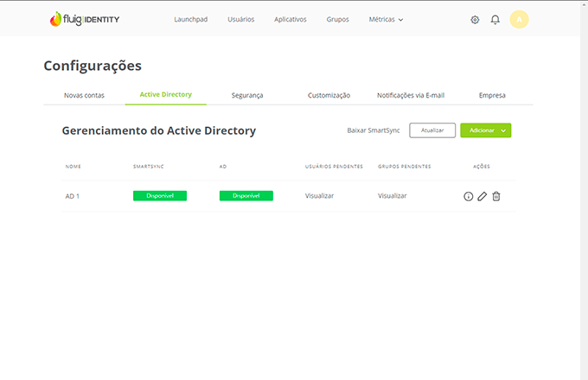588x380 pixels.
Task: Switch to the Empresa tab
Action: click(492, 96)
